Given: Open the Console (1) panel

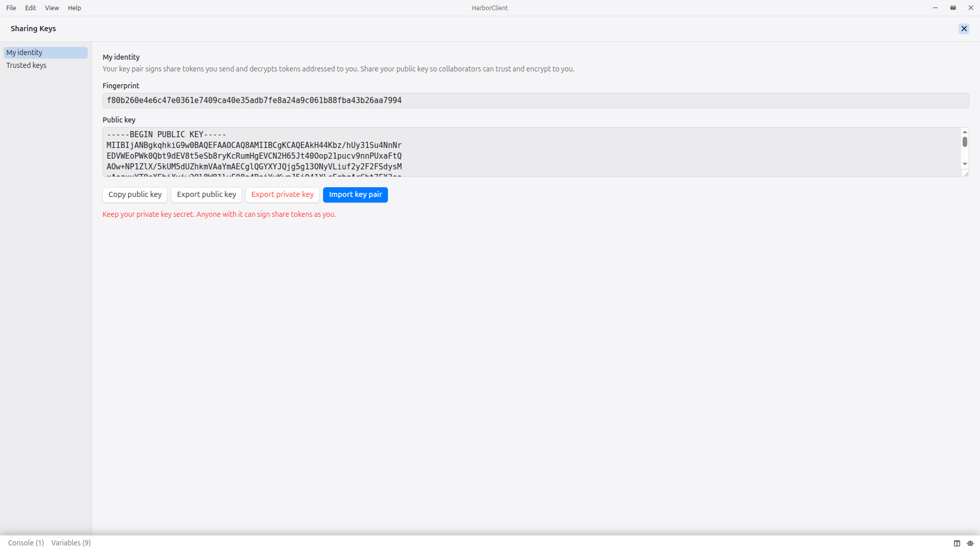Looking at the screenshot, I should pyautogui.click(x=26, y=543).
